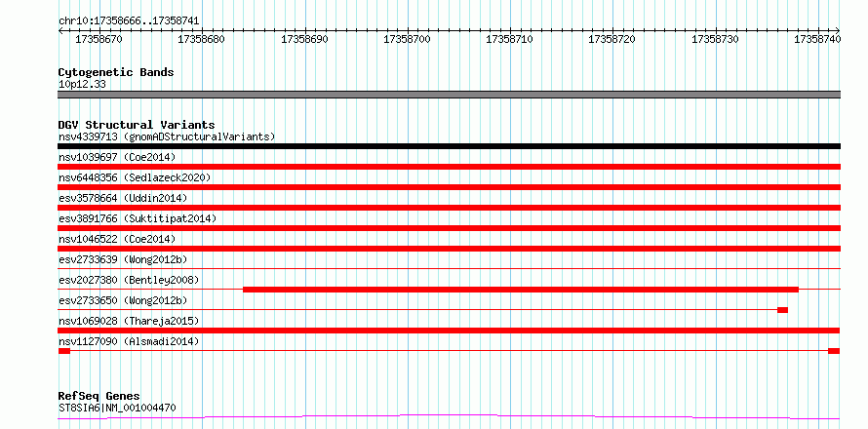The height and width of the screenshot is (429, 868).
Task: Select nsv1039697 (Coe2014) label
Action: click(117, 157)
